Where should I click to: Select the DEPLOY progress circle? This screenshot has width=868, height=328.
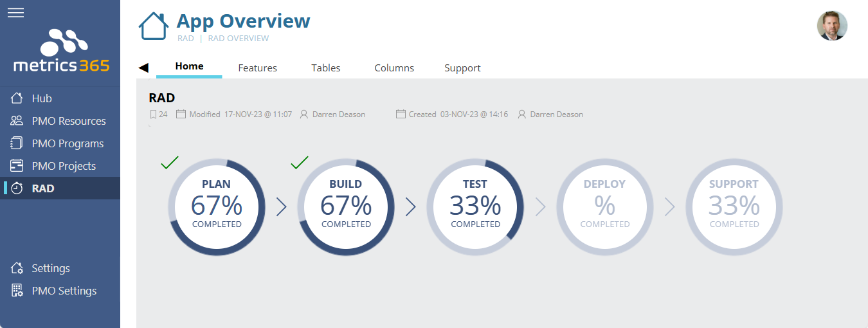(x=605, y=206)
